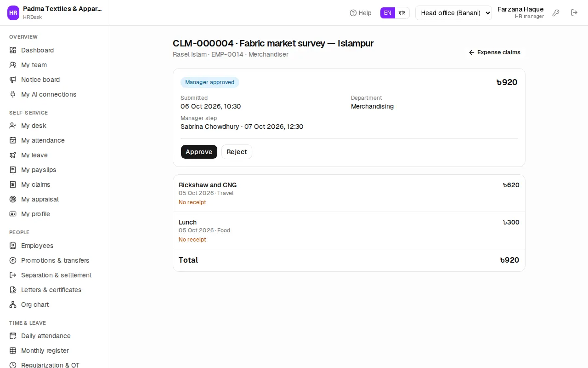Click the My leave airplane icon
588x368 pixels.
tap(13, 155)
